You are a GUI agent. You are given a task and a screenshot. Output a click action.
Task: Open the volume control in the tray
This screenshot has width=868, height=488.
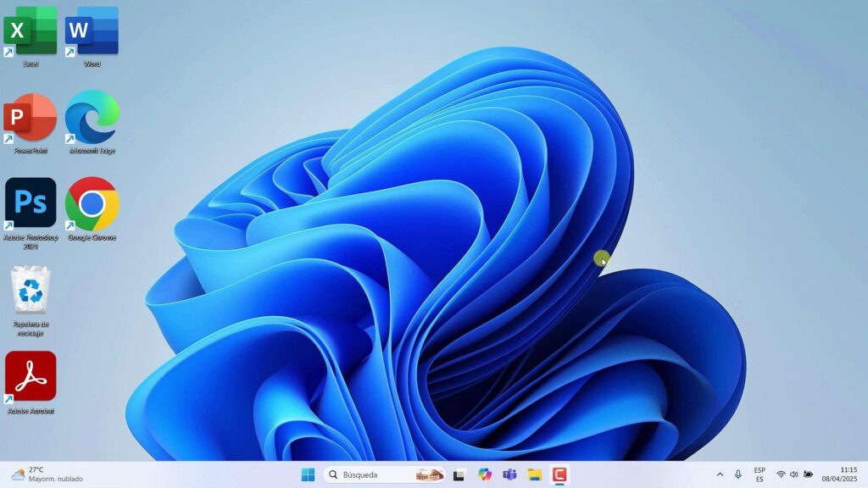(x=793, y=474)
